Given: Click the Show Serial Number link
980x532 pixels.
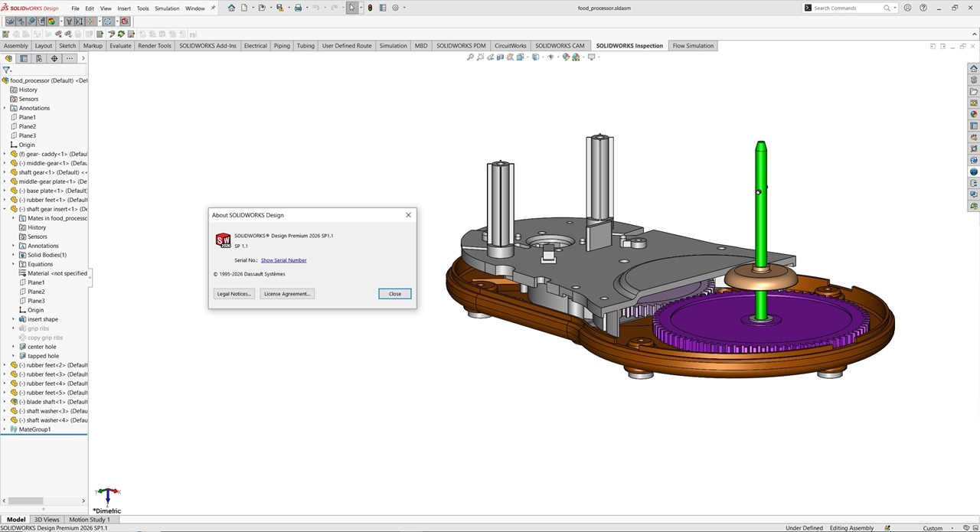Looking at the screenshot, I should tap(283, 260).
